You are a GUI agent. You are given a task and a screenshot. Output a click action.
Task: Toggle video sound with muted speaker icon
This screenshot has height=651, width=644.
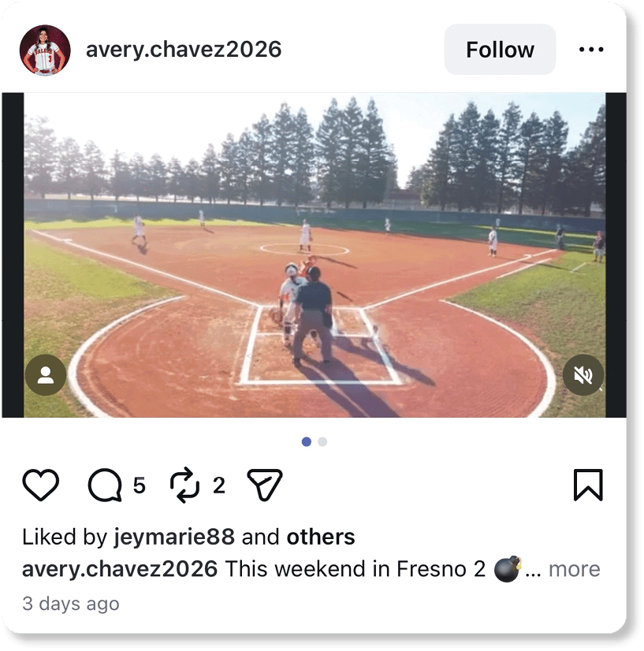(583, 375)
